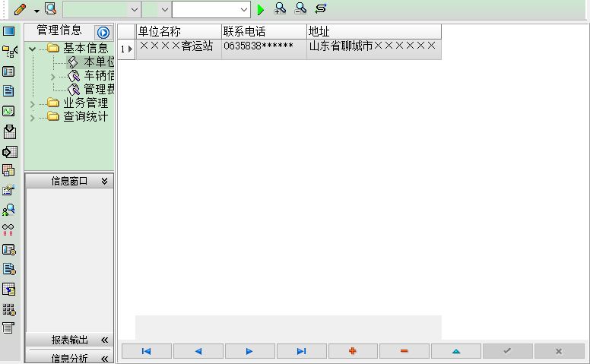Select the ××××客运站 cell
590x364 pixels.
[179, 49]
